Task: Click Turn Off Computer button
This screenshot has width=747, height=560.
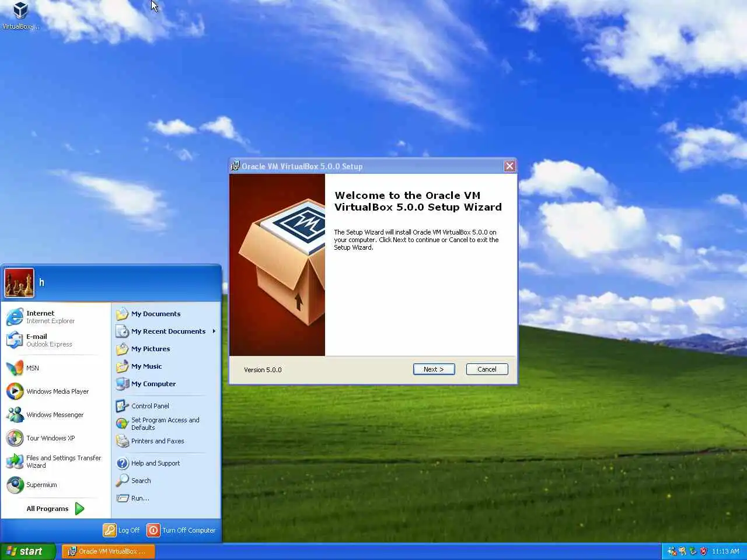Action: click(181, 530)
